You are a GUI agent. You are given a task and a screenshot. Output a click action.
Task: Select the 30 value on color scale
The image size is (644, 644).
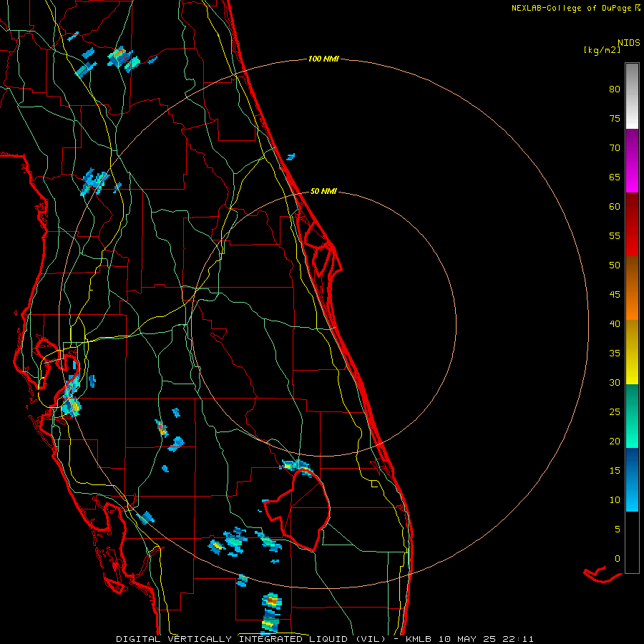pyautogui.click(x=615, y=383)
